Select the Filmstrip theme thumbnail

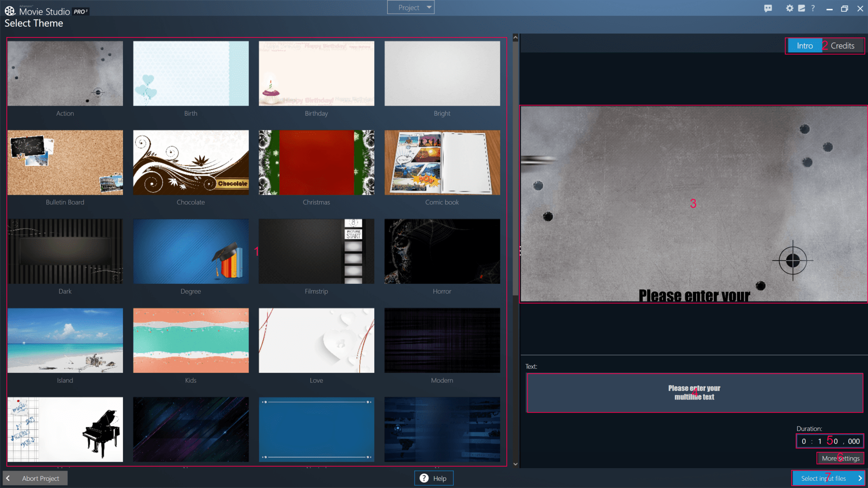click(316, 252)
